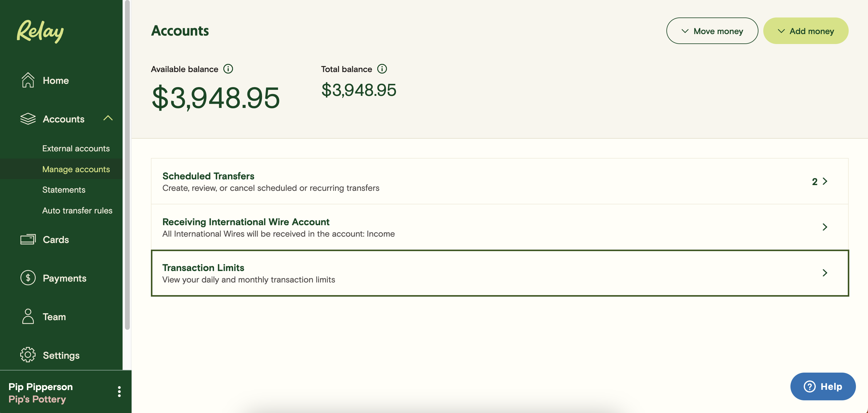The height and width of the screenshot is (413, 868).
Task: View Transaction Limits details
Action: (499, 273)
